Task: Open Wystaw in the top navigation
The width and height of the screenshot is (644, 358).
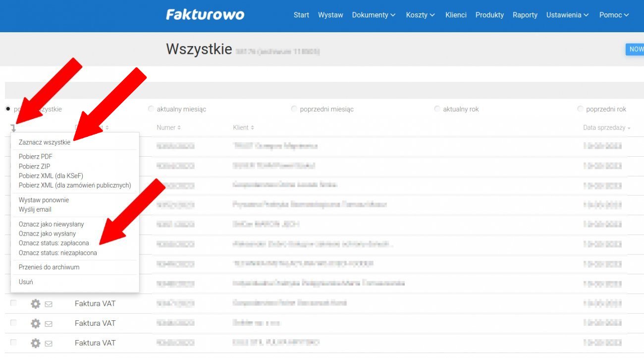Action: tap(330, 15)
